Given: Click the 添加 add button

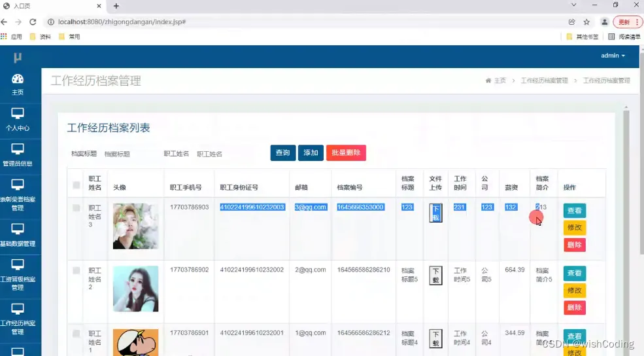Looking at the screenshot, I should pos(311,153).
